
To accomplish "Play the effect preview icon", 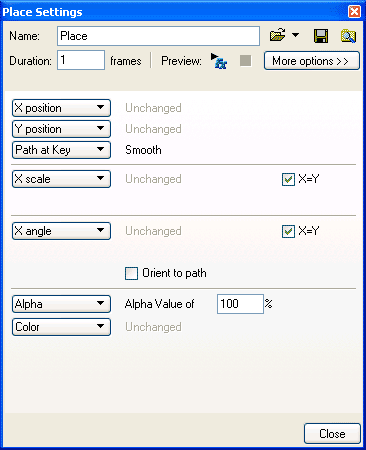I will coord(219,61).
